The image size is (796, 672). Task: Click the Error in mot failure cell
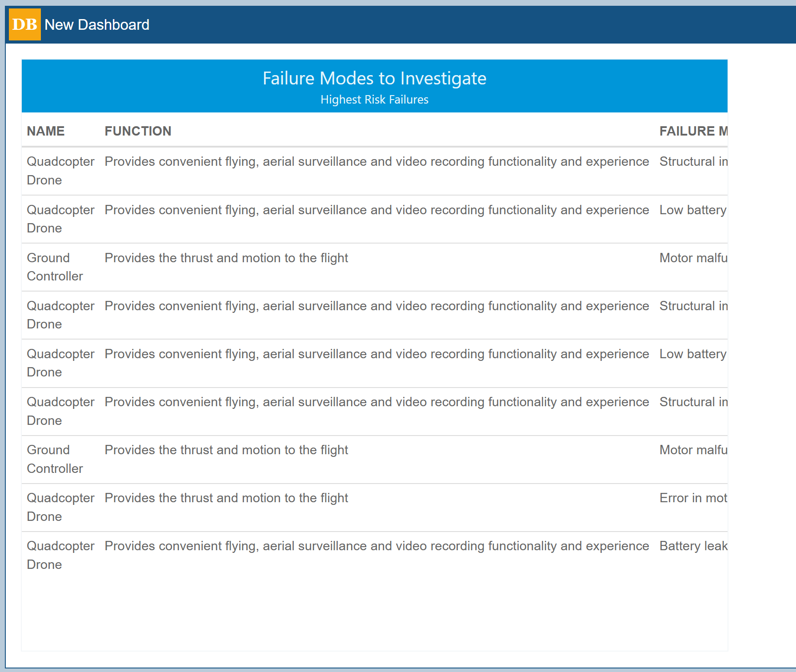pyautogui.click(x=693, y=498)
